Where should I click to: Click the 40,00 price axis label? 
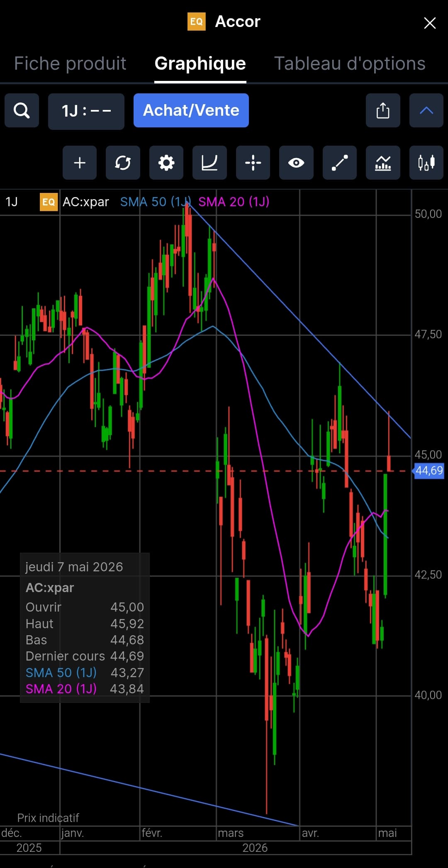429,695
